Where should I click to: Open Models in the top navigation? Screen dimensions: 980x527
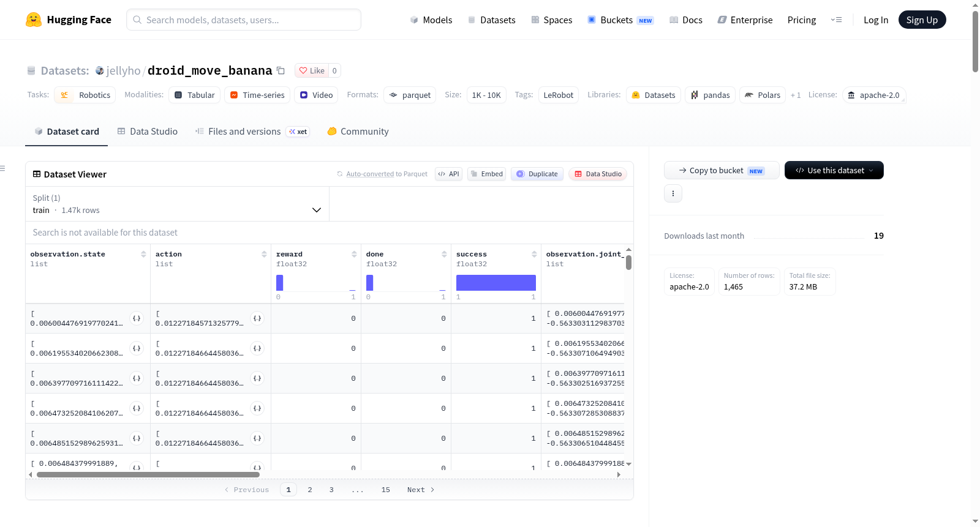pos(431,20)
